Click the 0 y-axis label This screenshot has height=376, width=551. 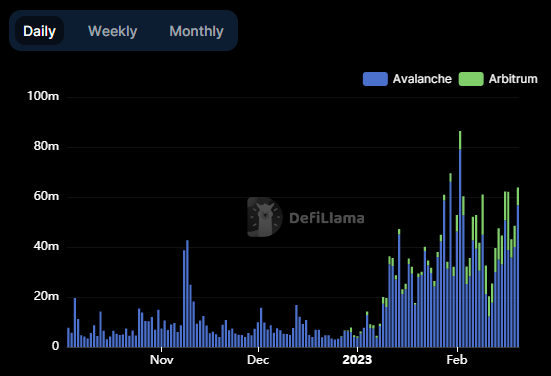[x=55, y=346]
